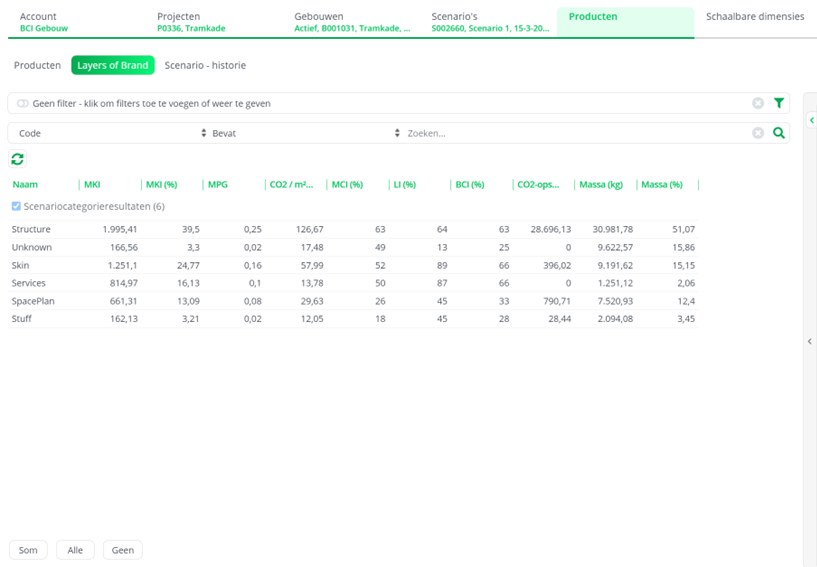Sort by CO2-ops column header
This screenshot has width=817, height=567.
click(538, 184)
